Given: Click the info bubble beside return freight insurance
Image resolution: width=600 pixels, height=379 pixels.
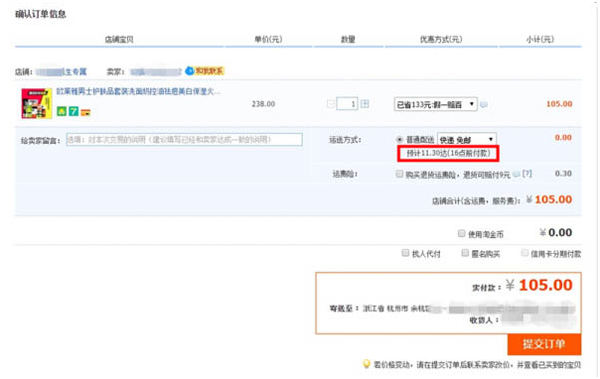Looking at the screenshot, I should click(x=517, y=174).
